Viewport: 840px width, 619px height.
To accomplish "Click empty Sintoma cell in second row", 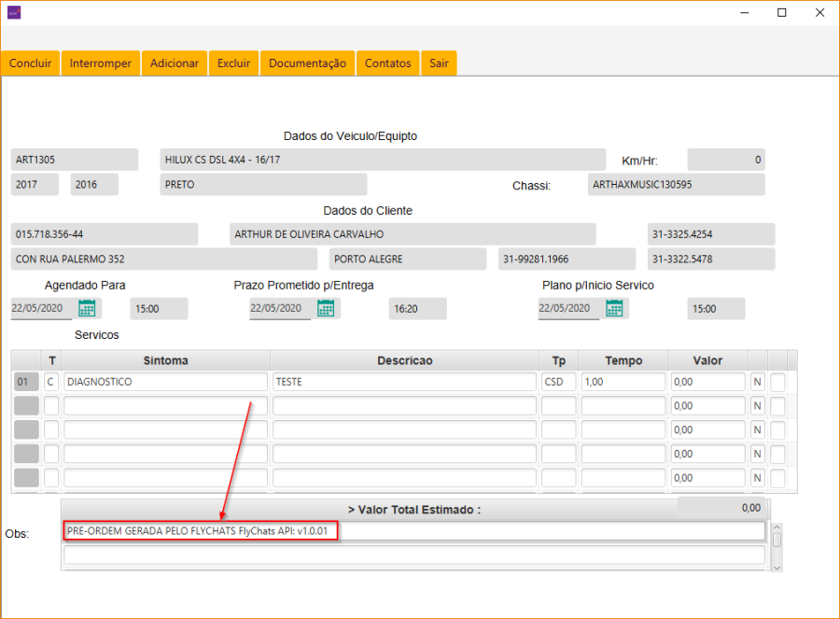I will coord(165,406).
